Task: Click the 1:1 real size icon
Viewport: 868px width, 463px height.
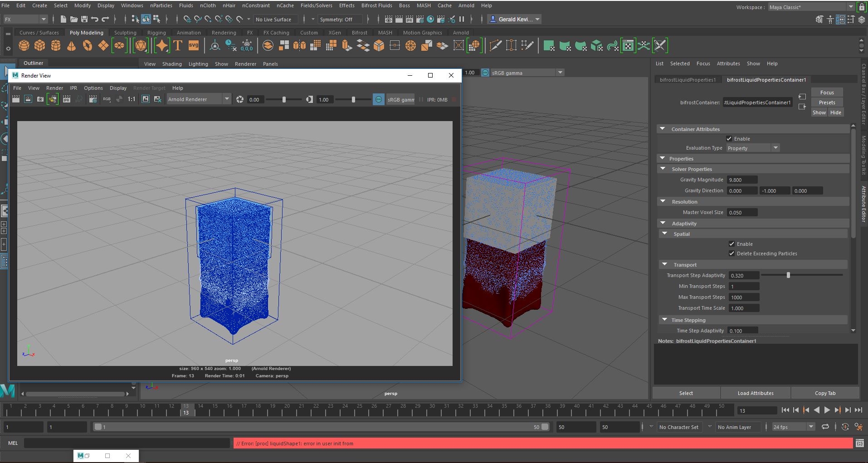Action: pyautogui.click(x=131, y=99)
